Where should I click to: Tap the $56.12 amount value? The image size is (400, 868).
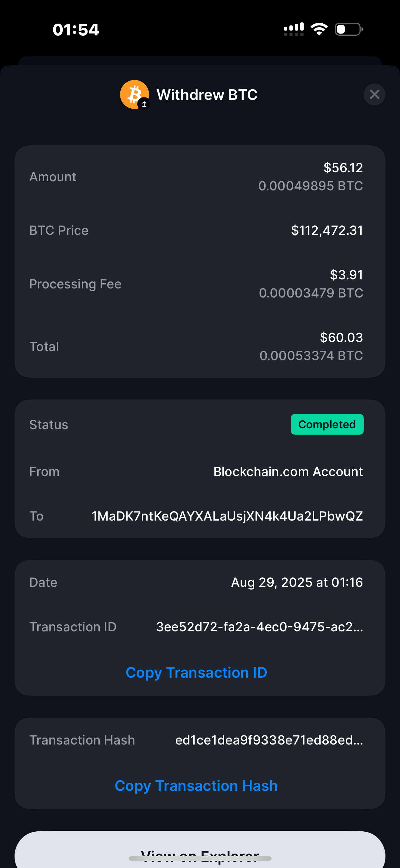(343, 167)
